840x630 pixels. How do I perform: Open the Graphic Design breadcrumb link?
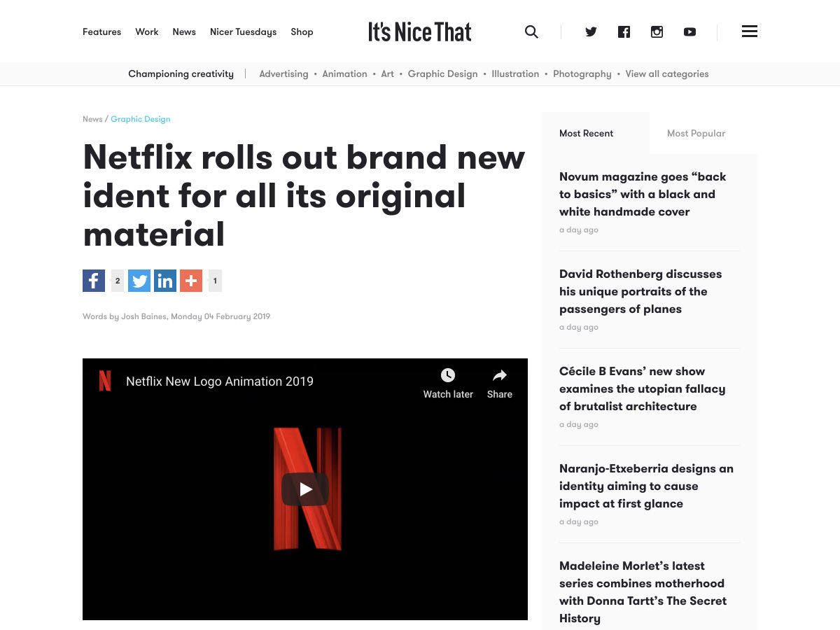pos(141,119)
